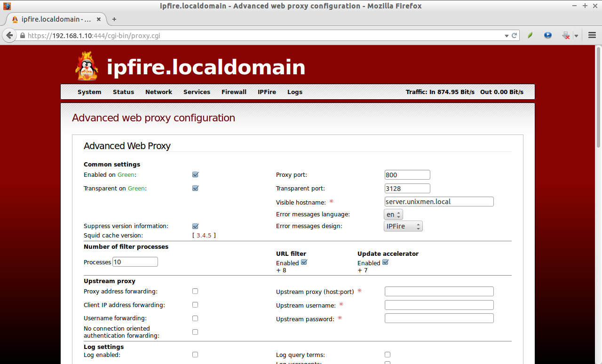Click the IPFire penguin logo
602x364 pixels.
point(87,66)
